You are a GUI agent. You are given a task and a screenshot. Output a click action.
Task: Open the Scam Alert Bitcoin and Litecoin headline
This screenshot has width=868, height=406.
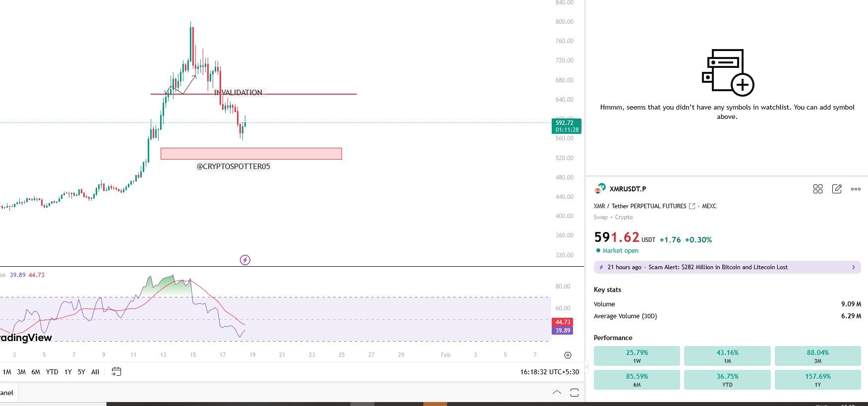pos(718,267)
